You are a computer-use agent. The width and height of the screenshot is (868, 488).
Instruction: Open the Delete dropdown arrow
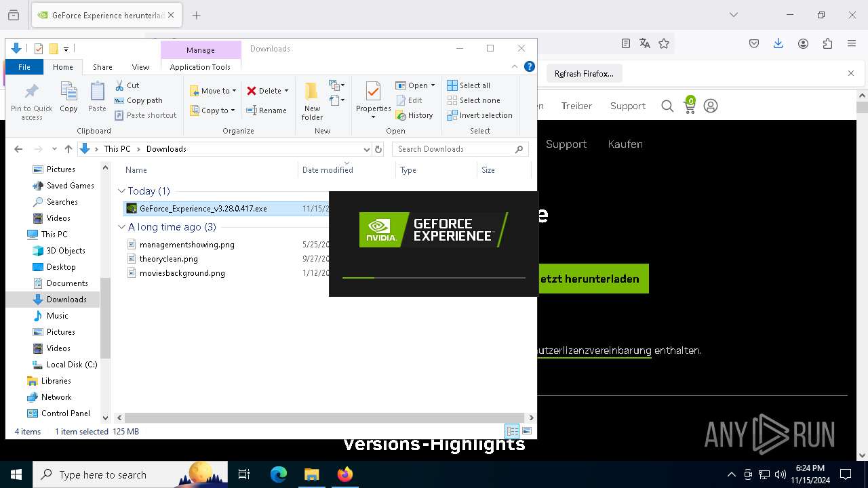(x=286, y=91)
